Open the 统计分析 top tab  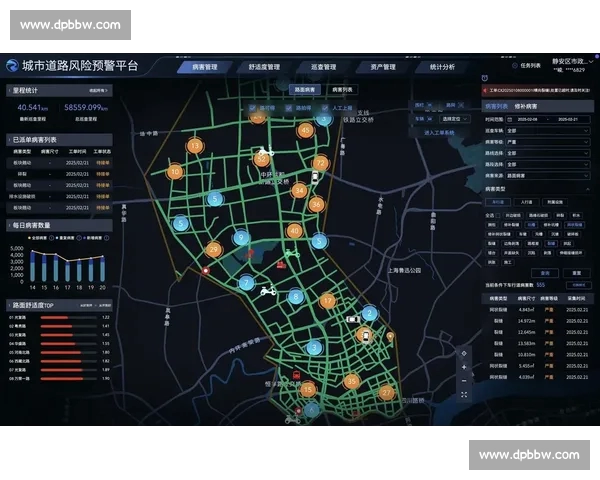[441, 67]
